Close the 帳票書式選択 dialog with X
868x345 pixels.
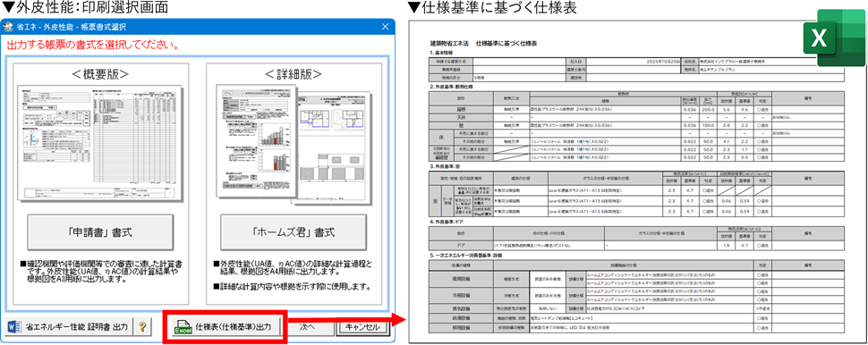[386, 27]
